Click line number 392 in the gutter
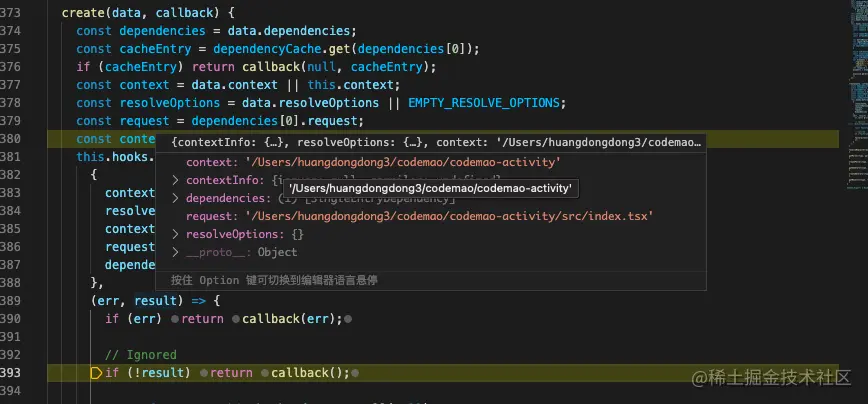This screenshot has height=404, width=868. pos(11,355)
